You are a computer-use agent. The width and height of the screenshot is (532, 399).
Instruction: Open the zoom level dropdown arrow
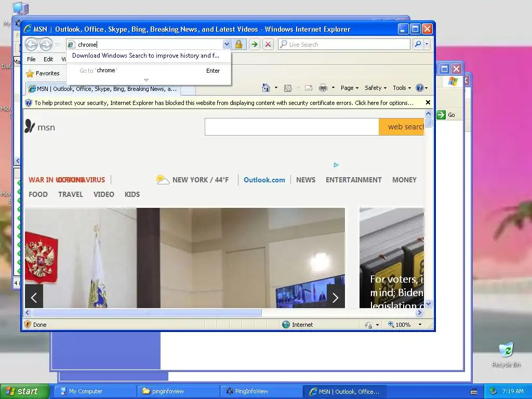click(420, 325)
